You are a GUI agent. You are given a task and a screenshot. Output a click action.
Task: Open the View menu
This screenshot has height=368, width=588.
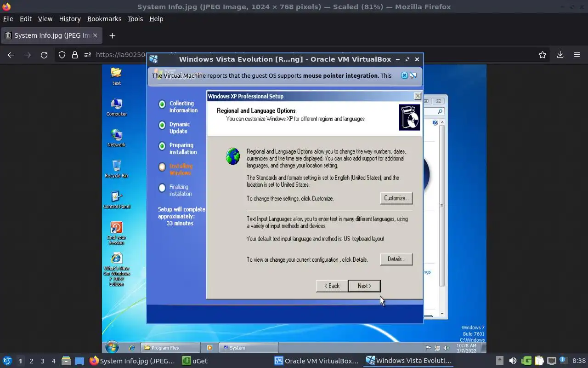point(45,19)
